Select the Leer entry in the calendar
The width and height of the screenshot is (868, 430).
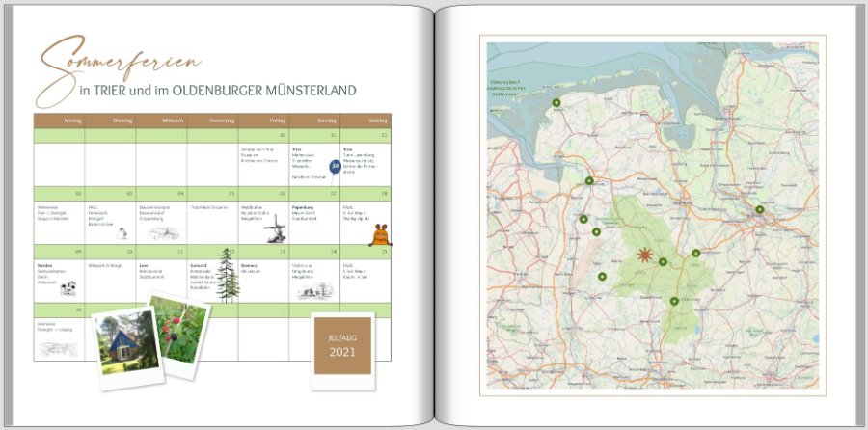tap(151, 270)
